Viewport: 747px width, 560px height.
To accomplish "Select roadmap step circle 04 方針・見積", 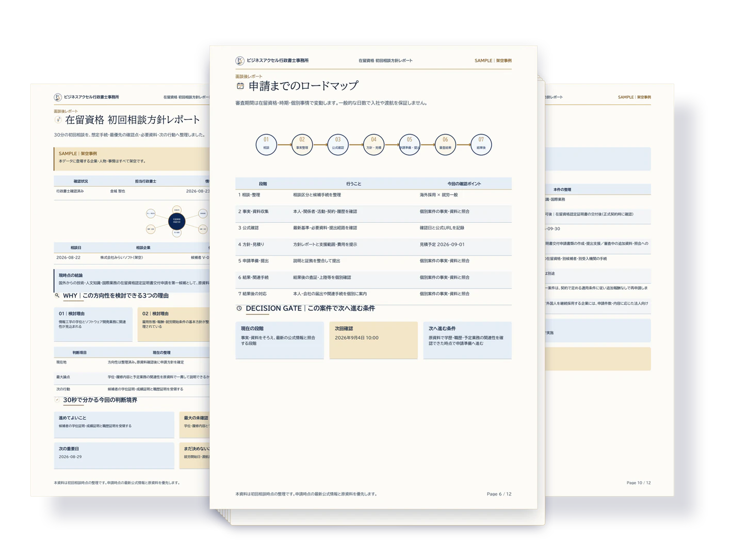I will [x=373, y=144].
